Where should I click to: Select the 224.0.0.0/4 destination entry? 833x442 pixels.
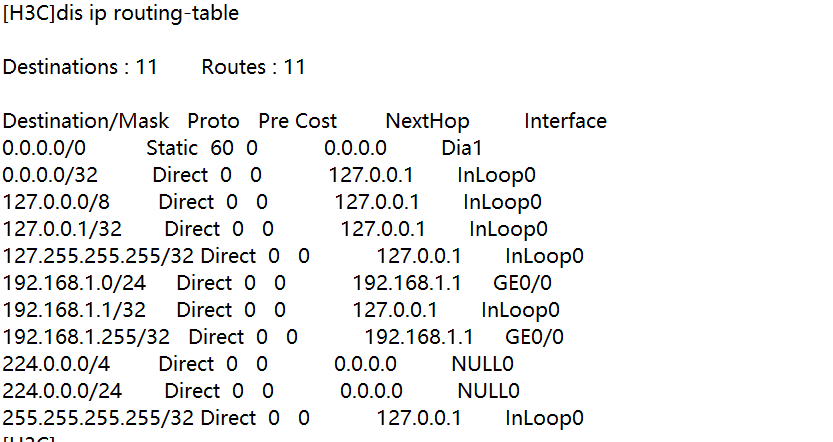tap(49, 365)
